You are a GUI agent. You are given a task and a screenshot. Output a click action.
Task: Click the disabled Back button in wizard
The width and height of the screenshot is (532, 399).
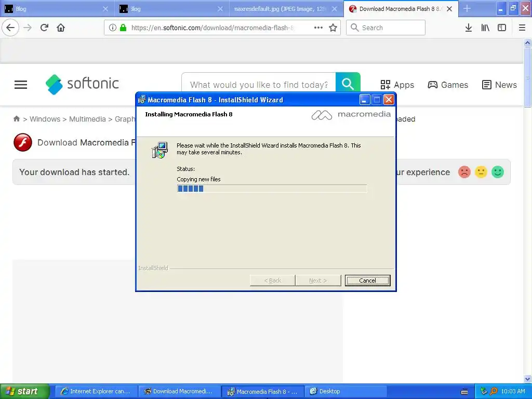(272, 281)
